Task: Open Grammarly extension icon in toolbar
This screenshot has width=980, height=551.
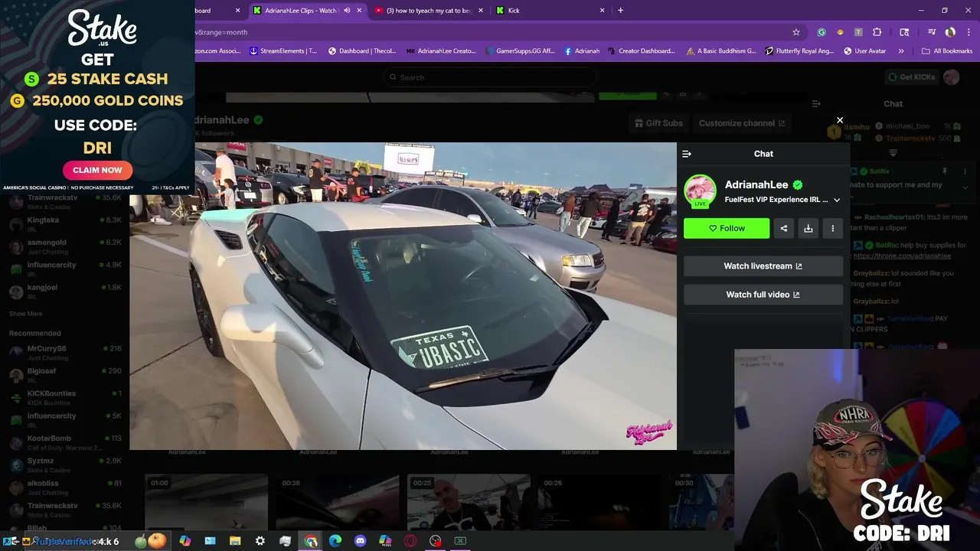Action: click(x=822, y=32)
